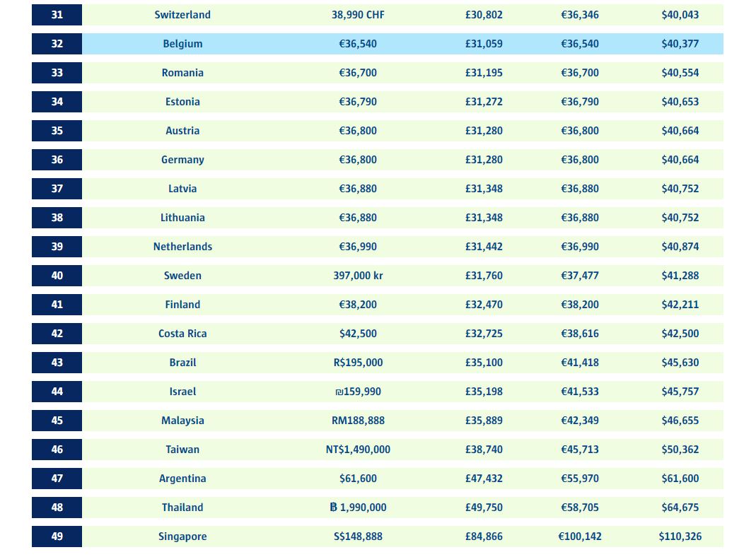Viewport: 756px width, 557px height.
Task: Select the Argentina country name
Action: click(x=182, y=479)
